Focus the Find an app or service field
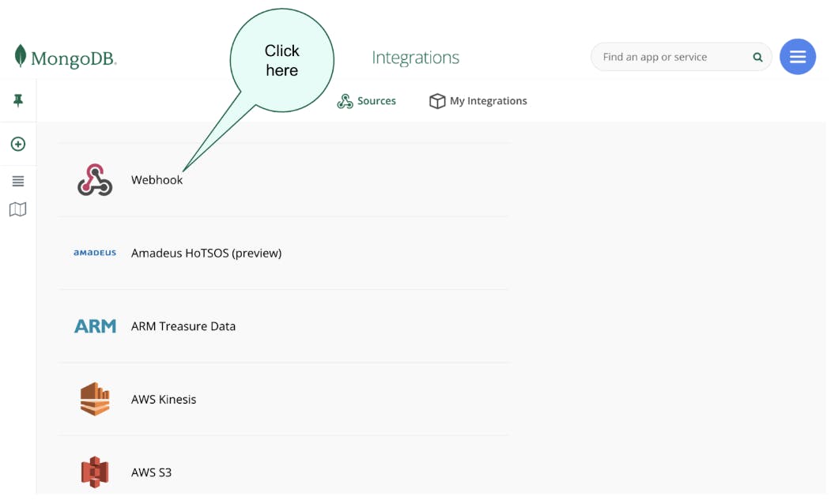This screenshot has width=838, height=504. [x=672, y=58]
